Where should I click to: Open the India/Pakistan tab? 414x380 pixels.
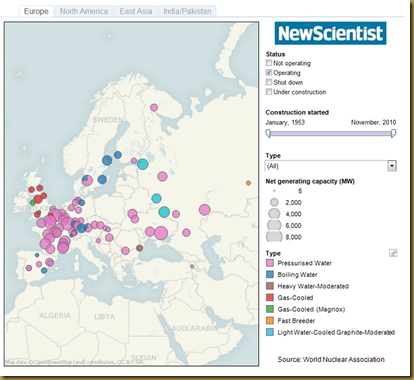[x=187, y=11]
